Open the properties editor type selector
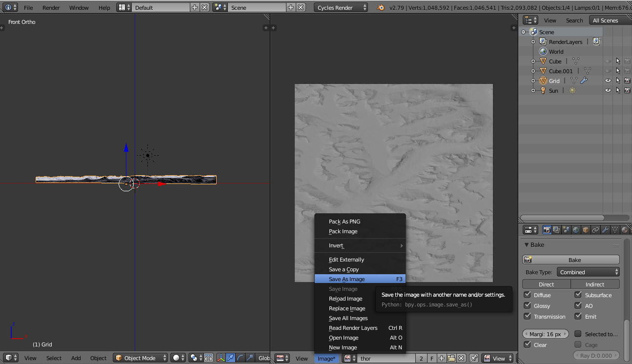 [530, 230]
